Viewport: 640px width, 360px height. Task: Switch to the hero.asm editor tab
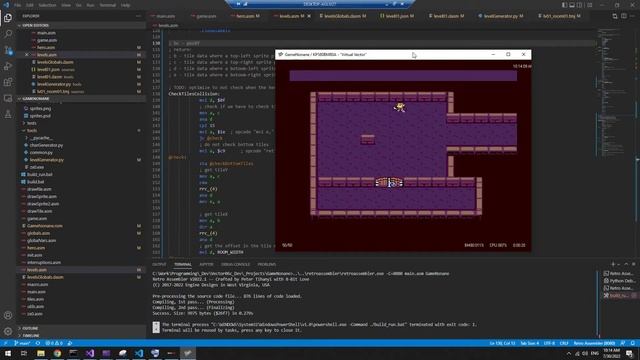[x=246, y=16]
